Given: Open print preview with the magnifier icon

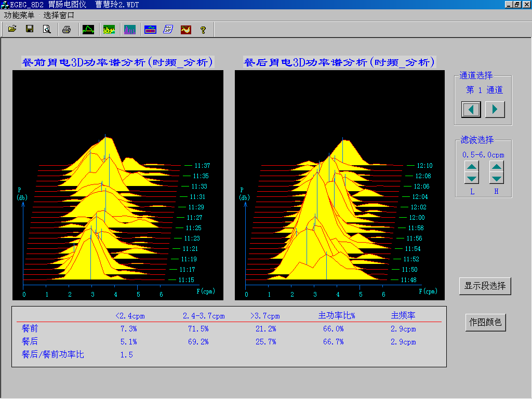Looking at the screenshot, I should pyautogui.click(x=47, y=30).
